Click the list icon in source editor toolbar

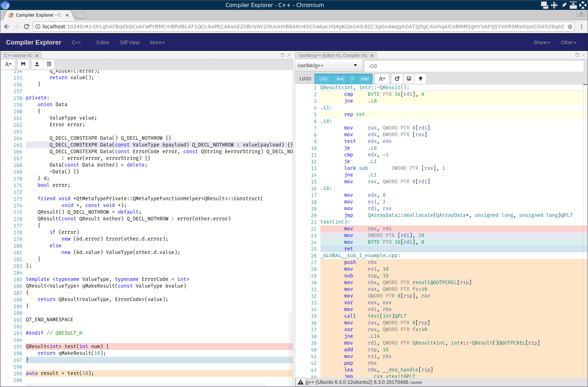point(49,64)
